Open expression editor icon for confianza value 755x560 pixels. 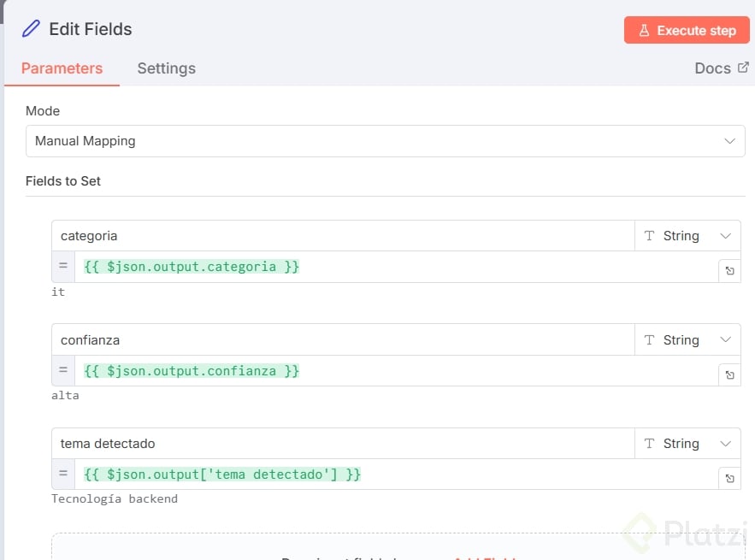coord(729,375)
